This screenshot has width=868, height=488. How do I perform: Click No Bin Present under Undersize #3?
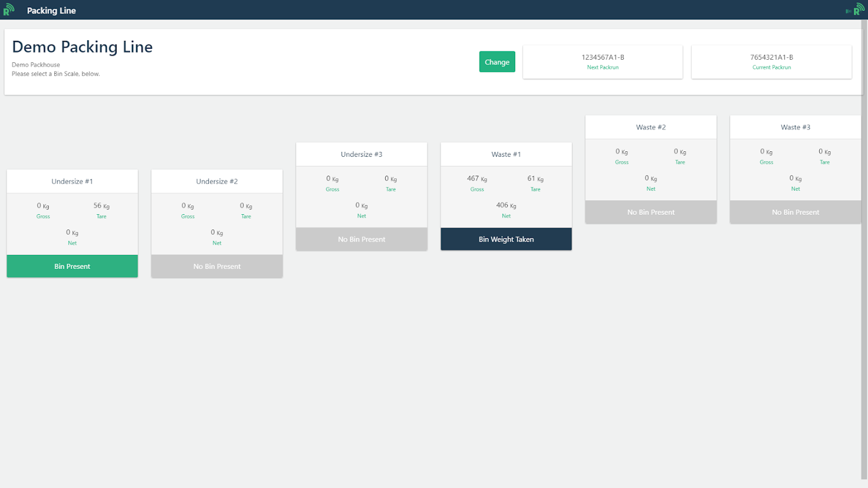point(361,239)
